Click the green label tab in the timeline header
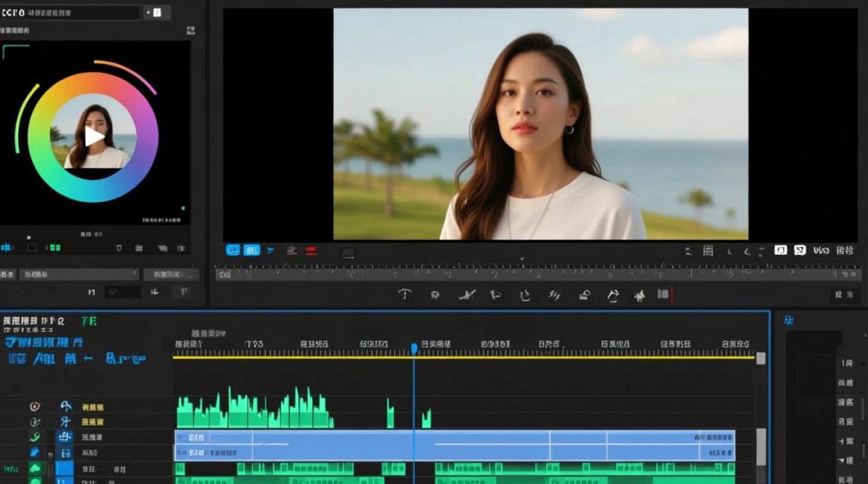 pyautogui.click(x=89, y=320)
